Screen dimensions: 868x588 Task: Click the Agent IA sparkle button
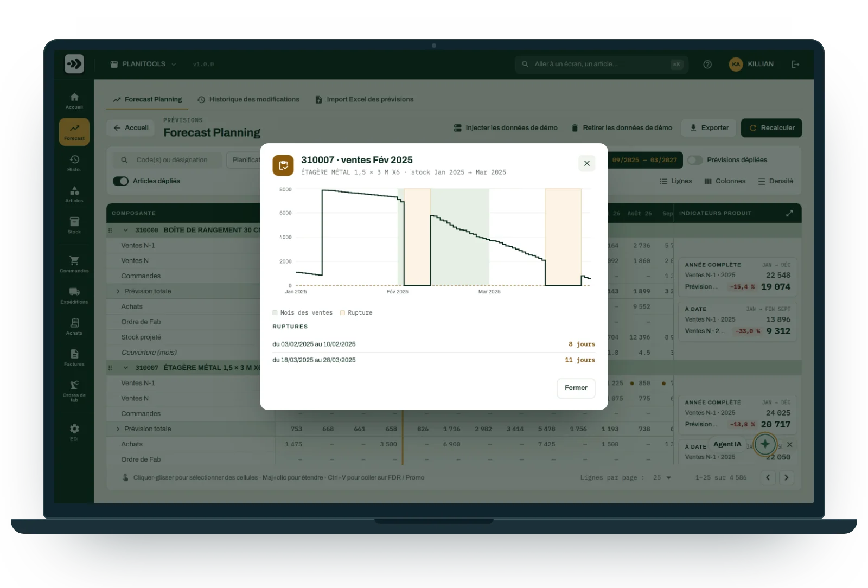765,444
